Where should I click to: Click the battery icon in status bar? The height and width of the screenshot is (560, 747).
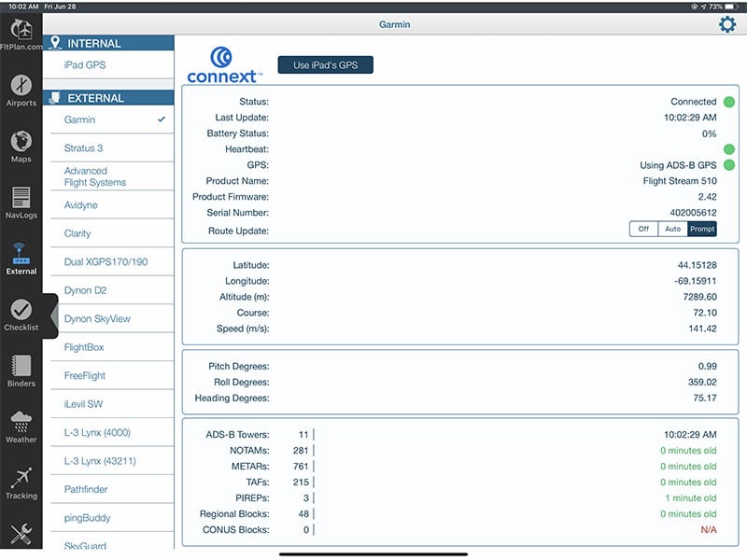pyautogui.click(x=731, y=7)
